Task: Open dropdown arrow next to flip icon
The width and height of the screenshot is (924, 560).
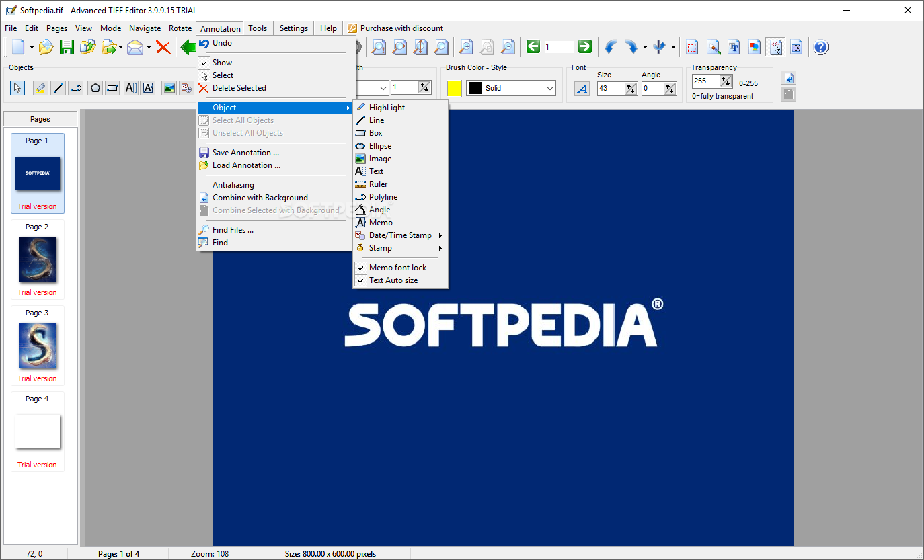Action: click(x=673, y=48)
